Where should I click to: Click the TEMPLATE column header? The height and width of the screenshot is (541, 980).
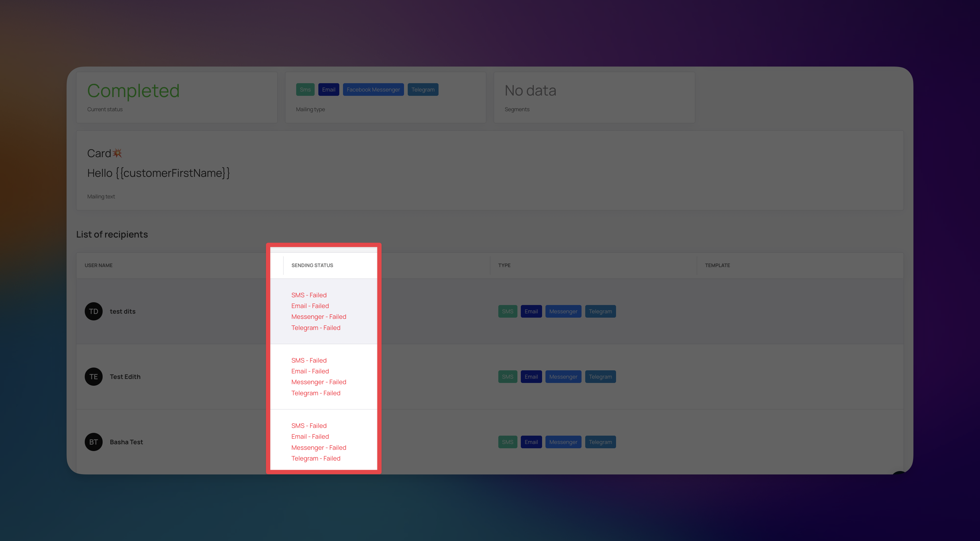tap(717, 265)
